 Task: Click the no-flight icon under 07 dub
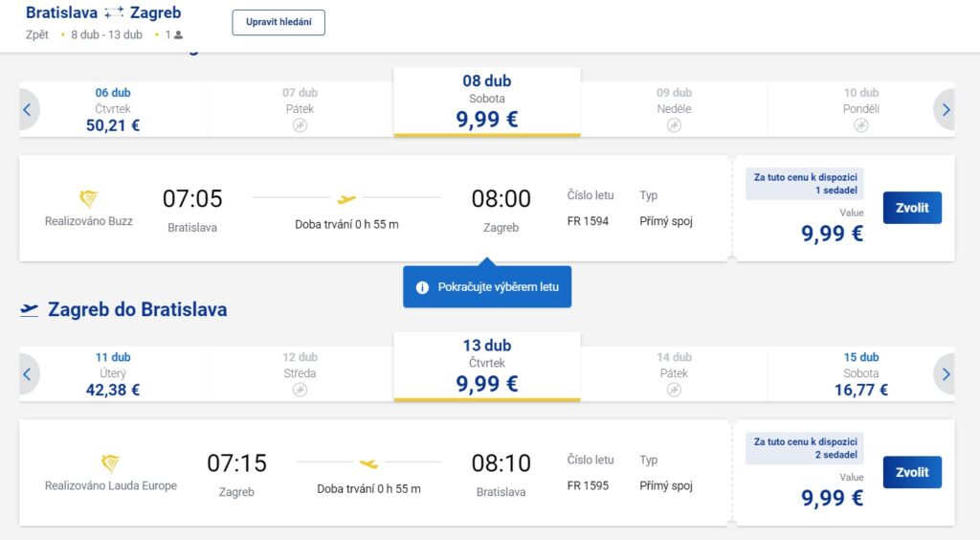[300, 125]
